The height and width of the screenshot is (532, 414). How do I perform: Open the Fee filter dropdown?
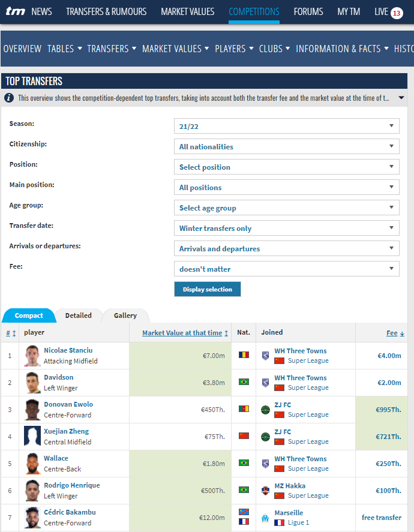[286, 269]
